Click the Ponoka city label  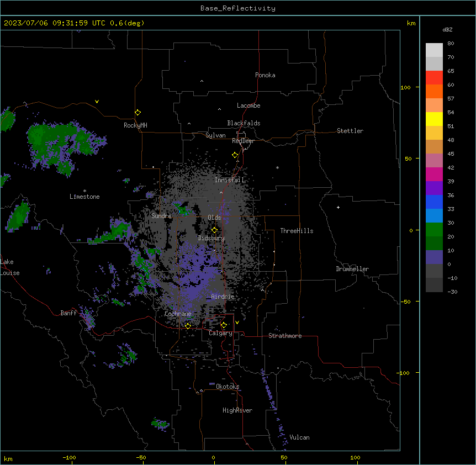[265, 75]
